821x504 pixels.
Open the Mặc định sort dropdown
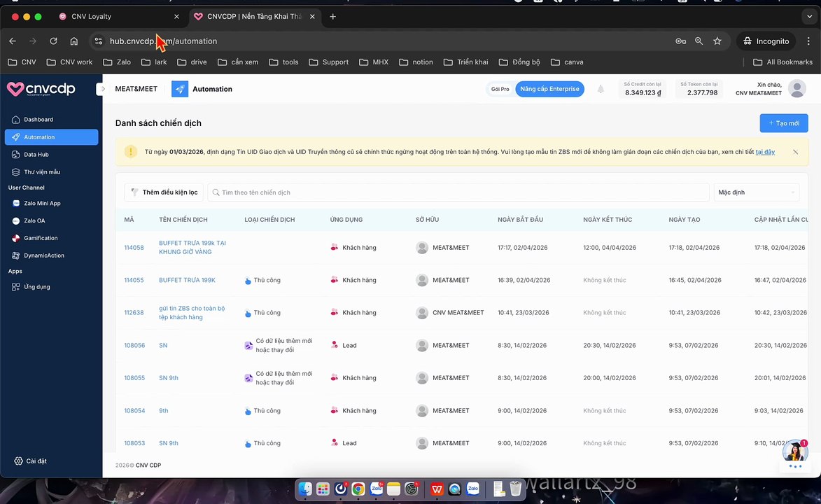point(757,192)
